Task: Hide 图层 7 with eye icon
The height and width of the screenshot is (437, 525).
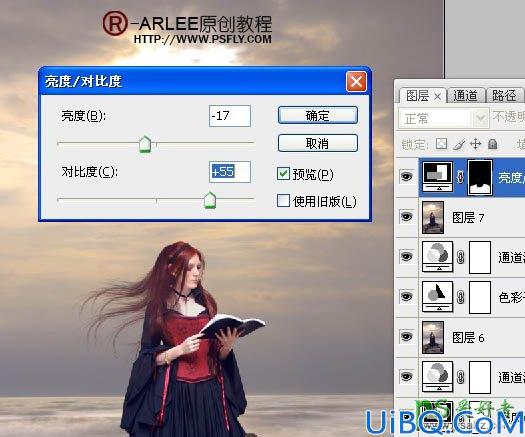Action: (406, 216)
